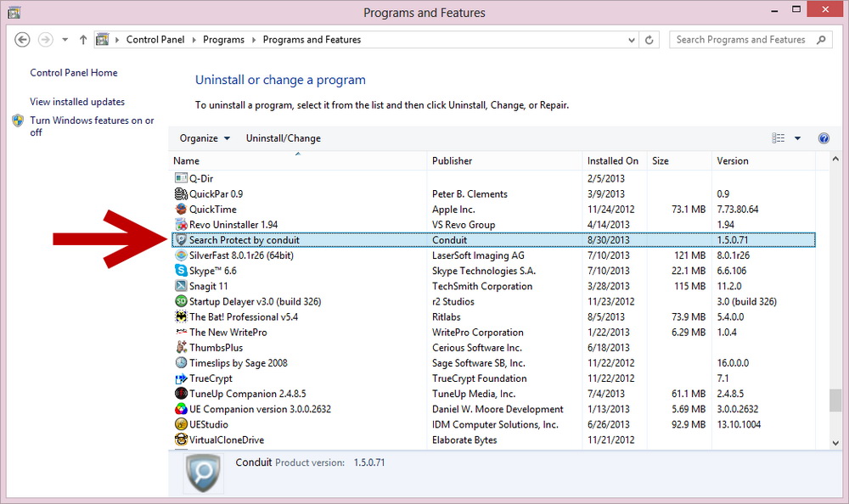Click the Q-Dir program icon

pyautogui.click(x=181, y=178)
